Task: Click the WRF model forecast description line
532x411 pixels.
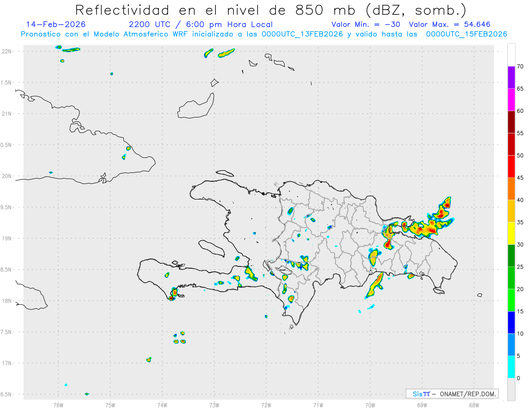Action: [x=264, y=34]
